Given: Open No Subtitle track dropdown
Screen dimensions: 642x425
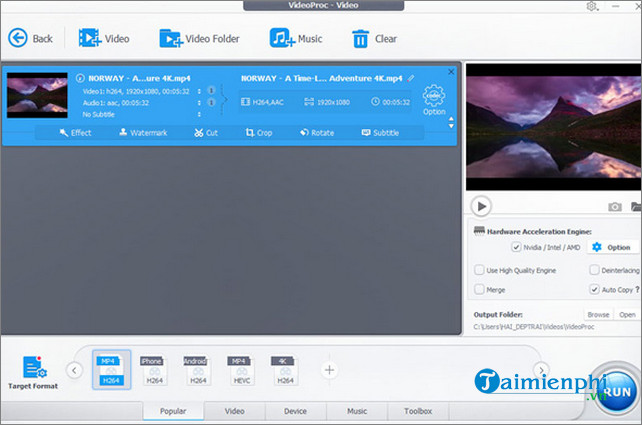Looking at the screenshot, I should (x=199, y=114).
